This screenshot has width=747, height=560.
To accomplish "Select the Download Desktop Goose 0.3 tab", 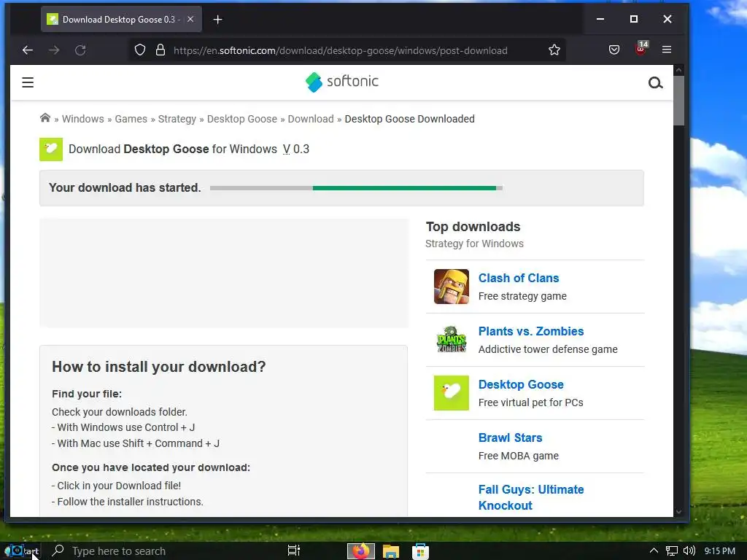I will 122,20.
